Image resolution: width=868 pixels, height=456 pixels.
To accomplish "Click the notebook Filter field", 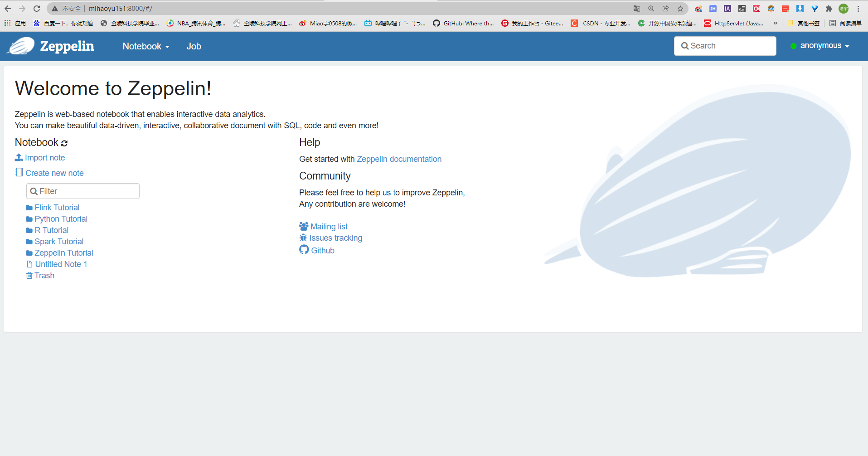I will coord(83,191).
